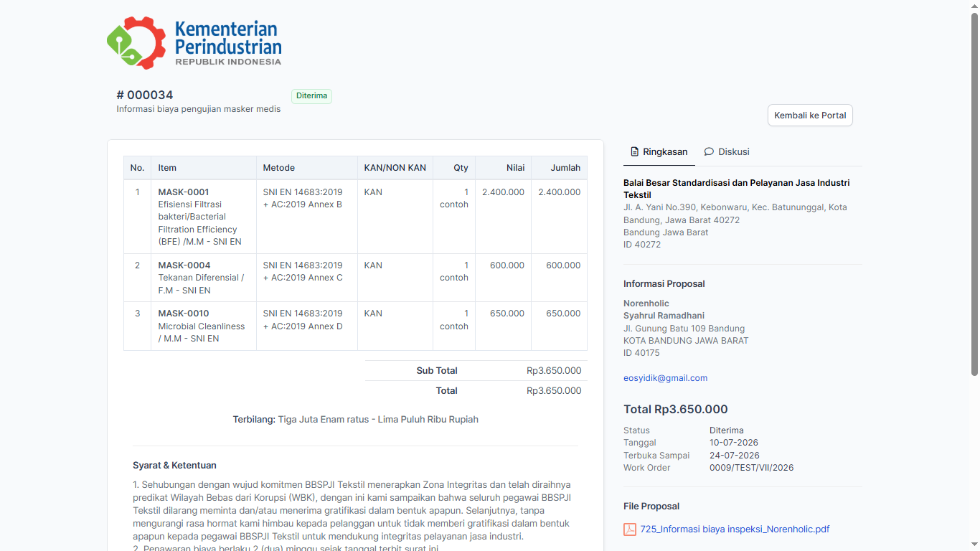Click the page vertical scrollbar
The height and width of the screenshot is (551, 980).
974,194
